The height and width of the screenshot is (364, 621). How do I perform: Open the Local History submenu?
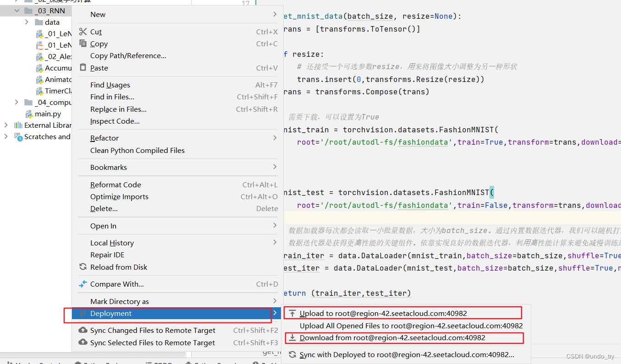[x=178, y=243]
